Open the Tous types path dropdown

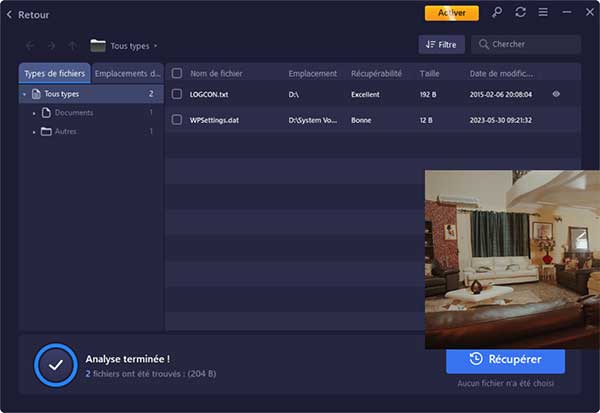(x=156, y=46)
